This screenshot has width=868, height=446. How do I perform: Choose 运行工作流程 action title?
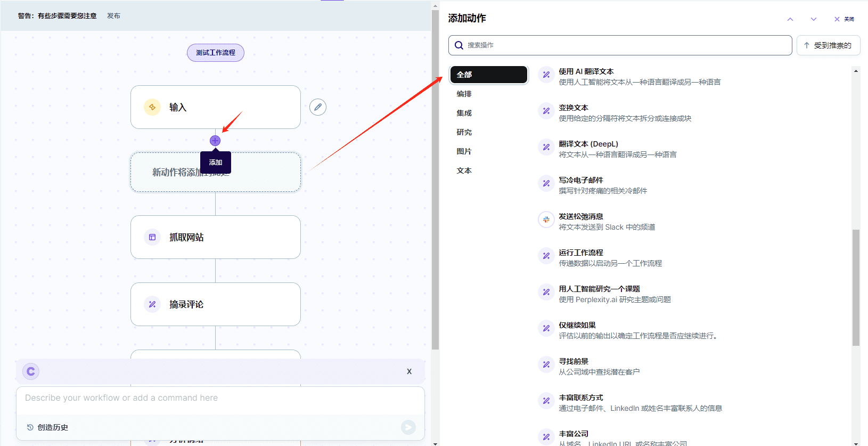click(x=581, y=253)
